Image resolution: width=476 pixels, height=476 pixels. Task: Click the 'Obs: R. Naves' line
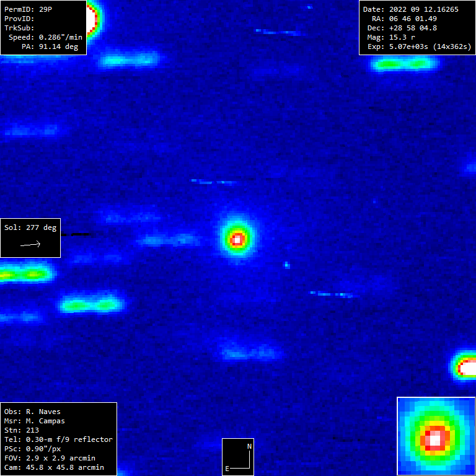point(32,412)
